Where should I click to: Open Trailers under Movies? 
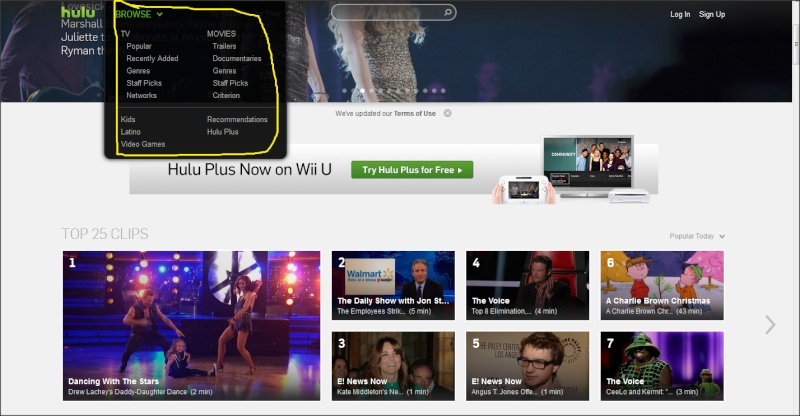pos(224,46)
